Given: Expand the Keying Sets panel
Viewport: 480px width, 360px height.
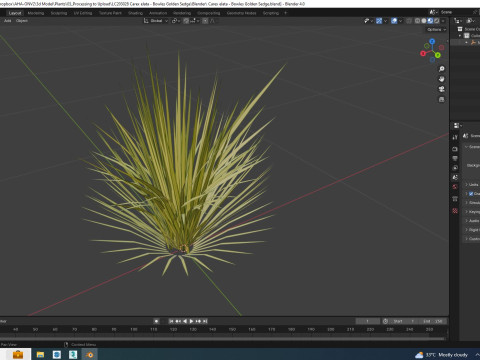Looking at the screenshot, I should click(x=472, y=212).
